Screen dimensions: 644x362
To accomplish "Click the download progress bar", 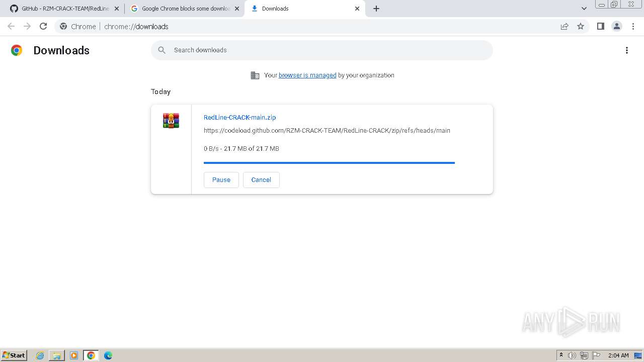I will [x=329, y=163].
